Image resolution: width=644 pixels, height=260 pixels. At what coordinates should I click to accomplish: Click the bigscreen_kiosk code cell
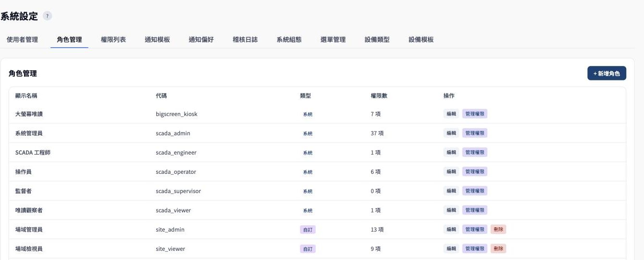tap(176, 114)
